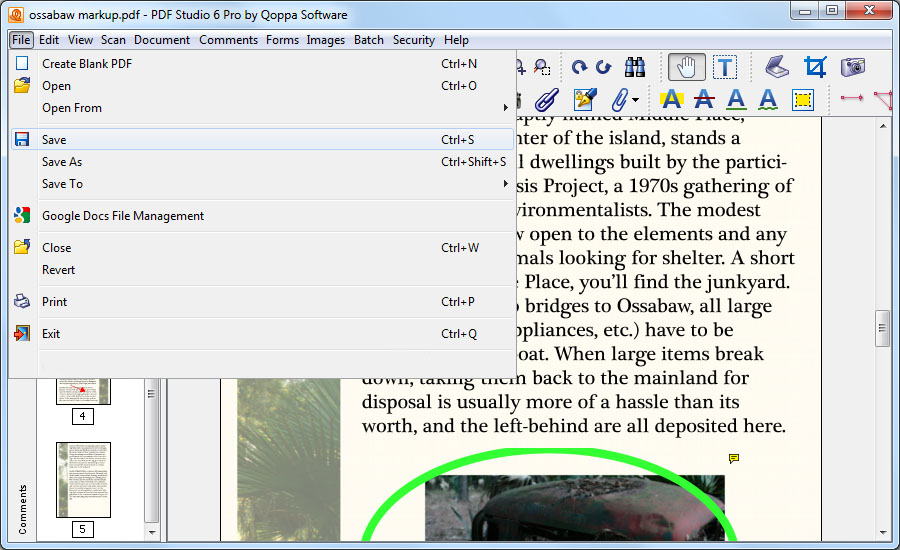Open the Security menu

click(414, 40)
